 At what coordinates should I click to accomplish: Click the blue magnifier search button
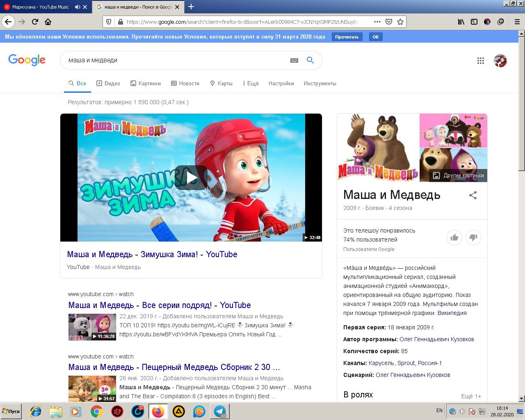click(x=310, y=60)
